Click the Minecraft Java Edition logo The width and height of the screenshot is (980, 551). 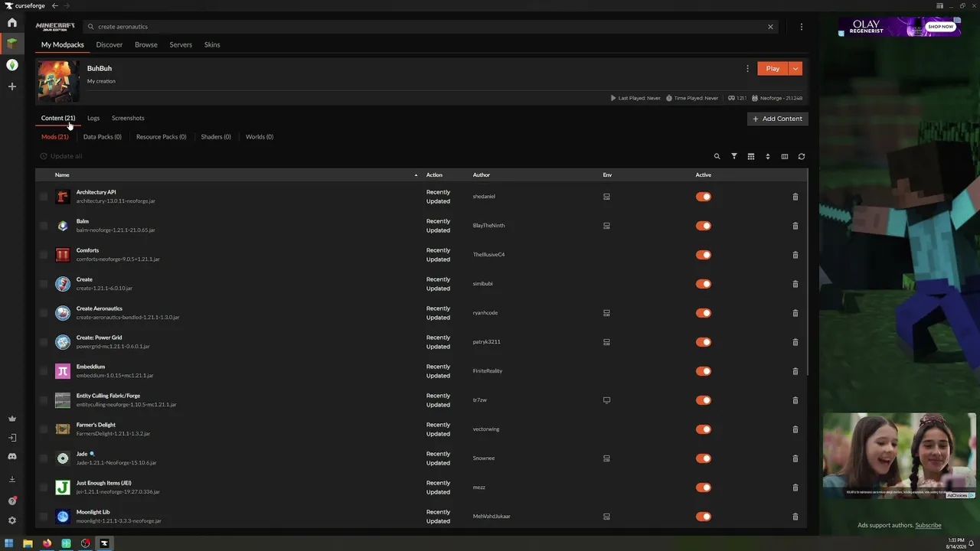55,27
